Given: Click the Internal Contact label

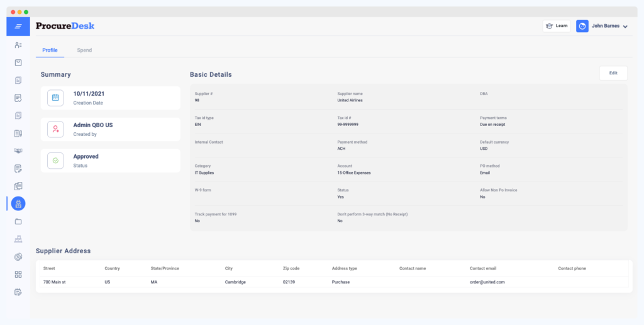Looking at the screenshot, I should (x=209, y=142).
